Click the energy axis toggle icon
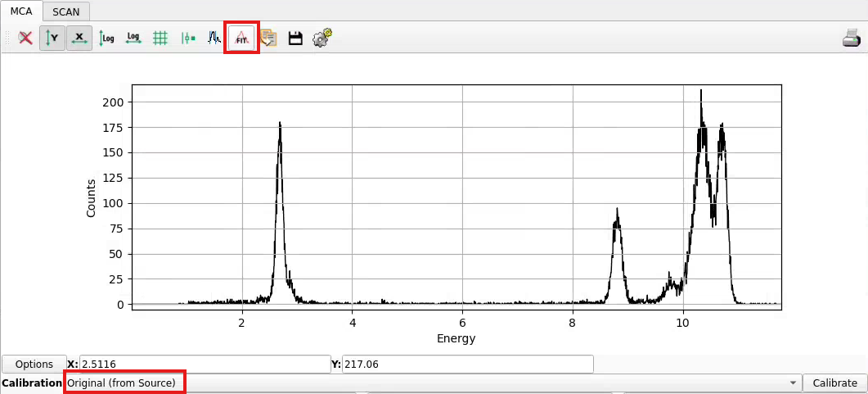Screen dimensions: 868x394 (x=187, y=38)
